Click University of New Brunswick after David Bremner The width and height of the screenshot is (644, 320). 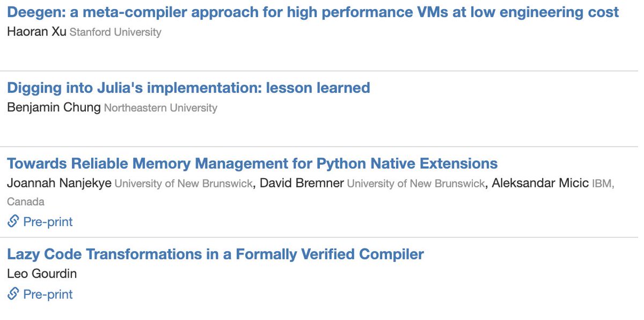416,184
